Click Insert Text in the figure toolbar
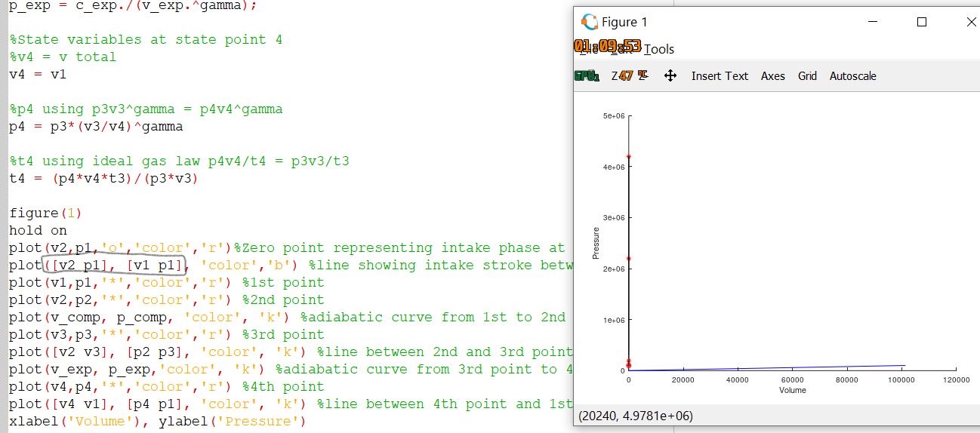 [720, 76]
